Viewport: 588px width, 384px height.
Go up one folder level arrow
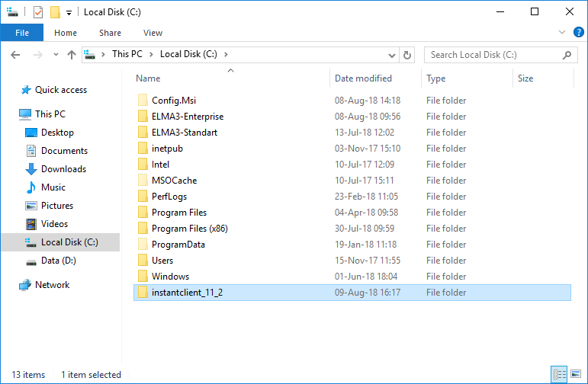(72, 55)
